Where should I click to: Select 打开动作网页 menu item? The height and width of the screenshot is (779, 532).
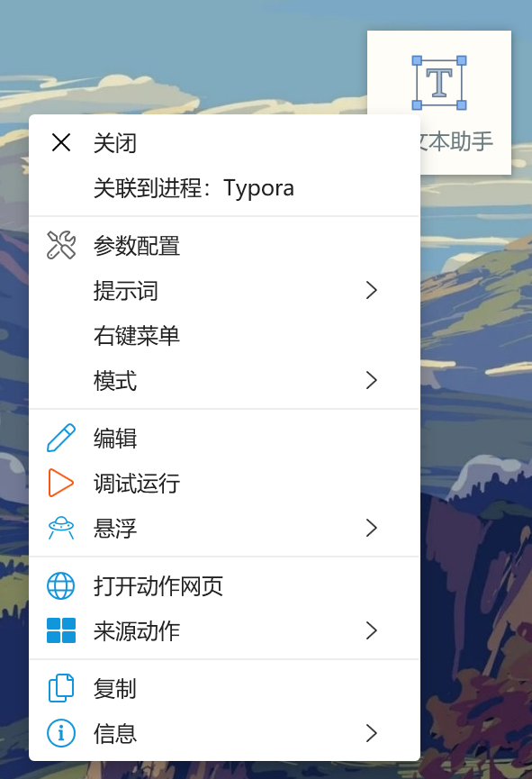(x=224, y=585)
